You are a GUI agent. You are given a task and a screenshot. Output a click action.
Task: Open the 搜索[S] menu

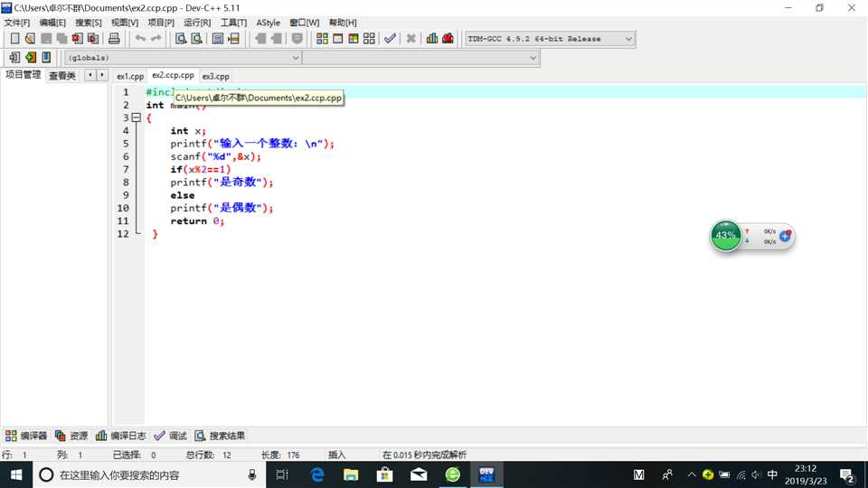(x=89, y=23)
